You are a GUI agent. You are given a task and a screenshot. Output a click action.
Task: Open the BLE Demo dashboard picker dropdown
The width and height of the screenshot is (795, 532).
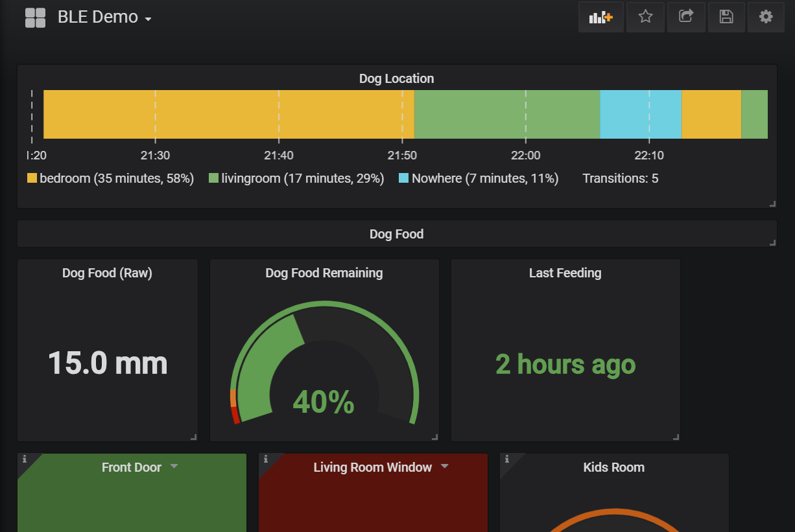click(x=104, y=17)
